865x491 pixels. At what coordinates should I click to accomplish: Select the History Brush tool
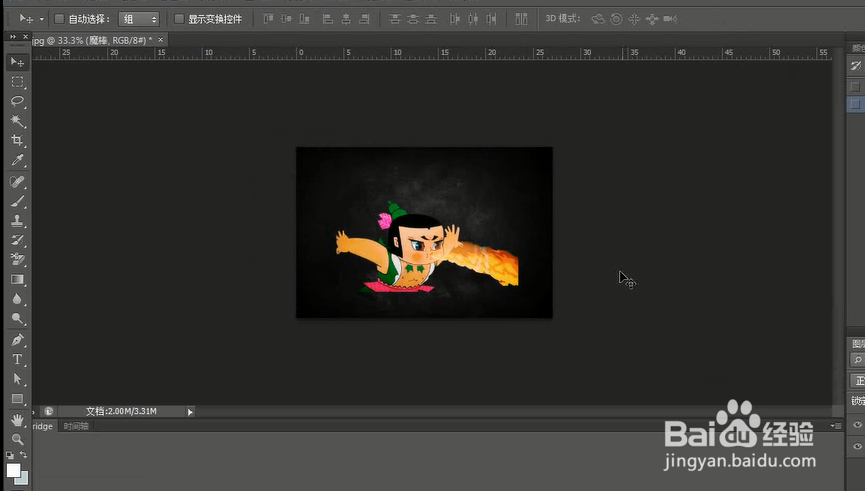[x=17, y=240]
